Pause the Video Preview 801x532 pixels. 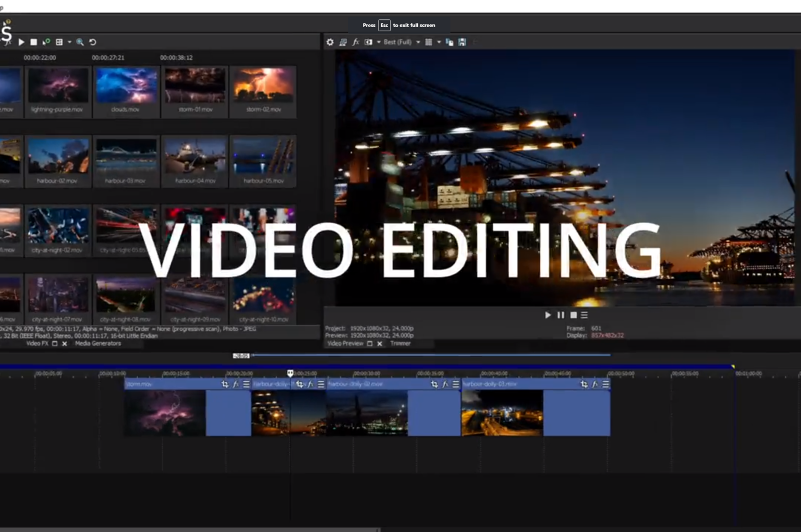click(561, 315)
